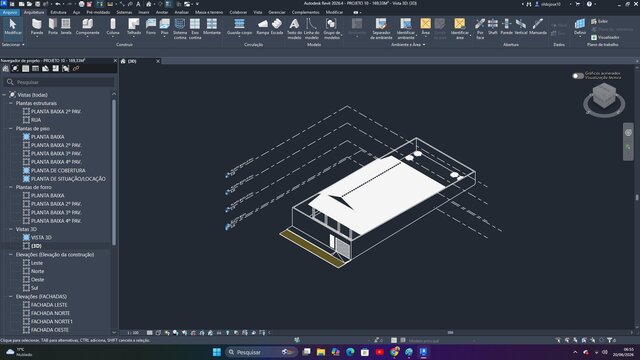Screen dimensions: 640x360
Task: Click the Definir work plane tool
Action: pyautogui.click(x=580, y=27)
